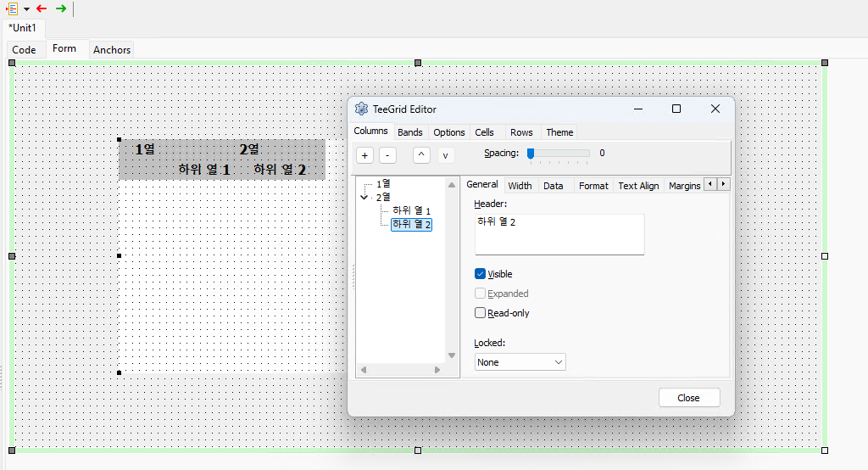Collapse the 2열 tree node
This screenshot has width=868, height=470.
(x=364, y=197)
